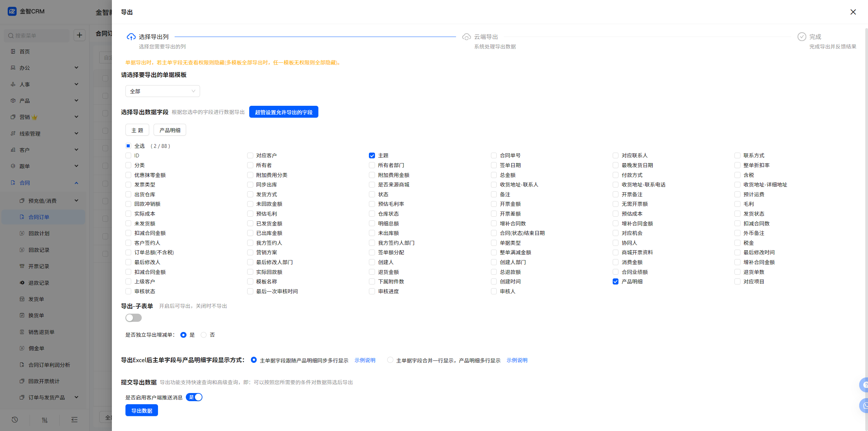Collapse the sidebar with the menu-fold icon
This screenshot has height=431, width=868.
click(74, 420)
